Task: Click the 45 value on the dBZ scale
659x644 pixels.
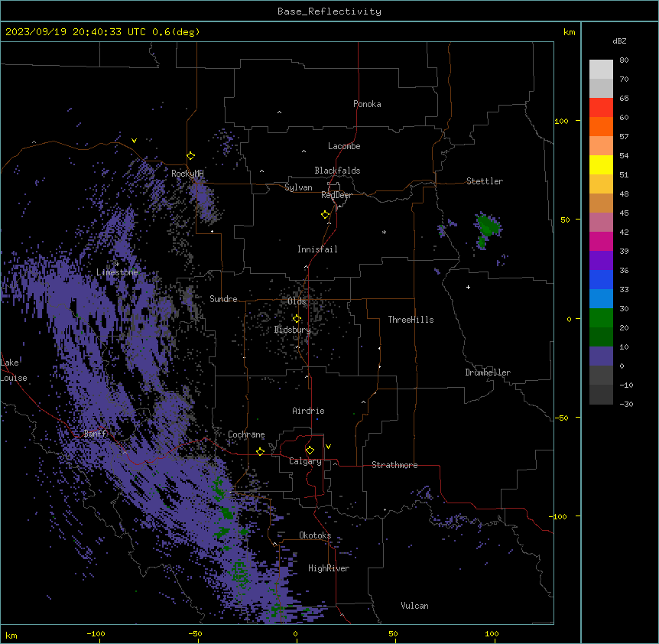Action: [x=624, y=213]
